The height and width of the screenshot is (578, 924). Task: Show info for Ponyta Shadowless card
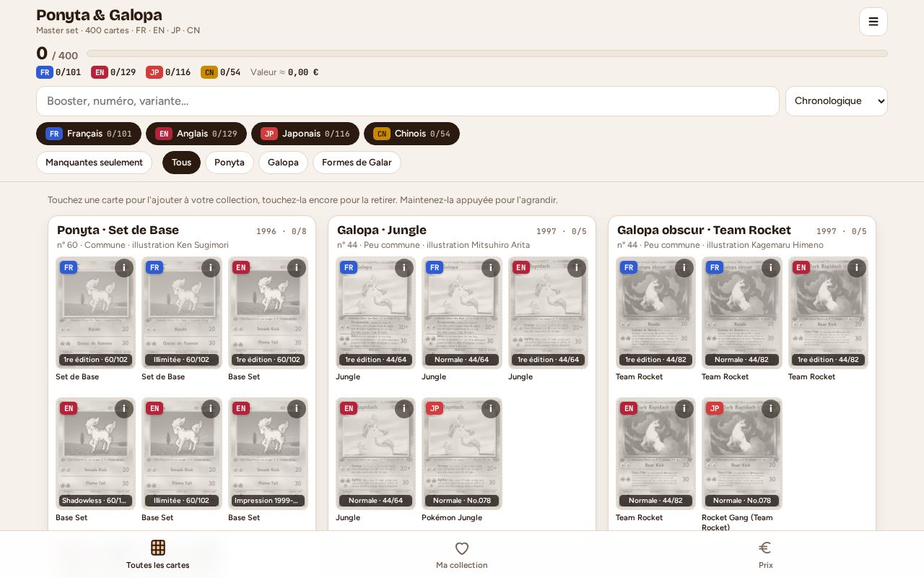point(124,409)
